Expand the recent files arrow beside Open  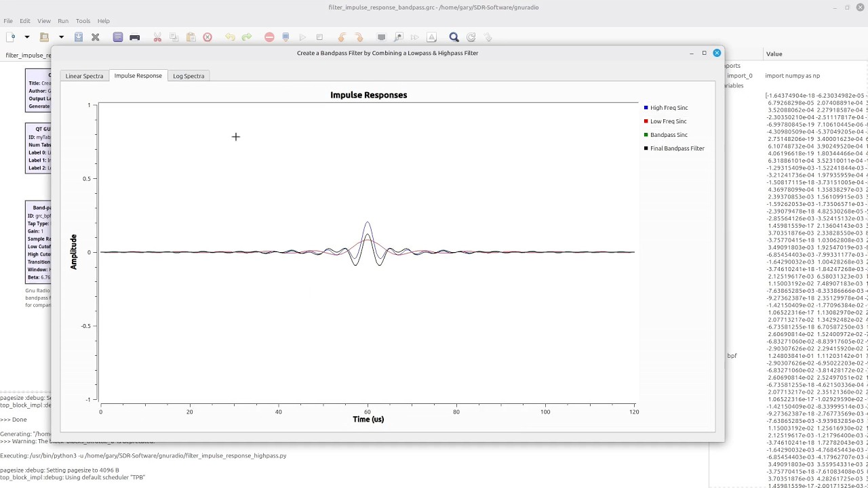[61, 37]
